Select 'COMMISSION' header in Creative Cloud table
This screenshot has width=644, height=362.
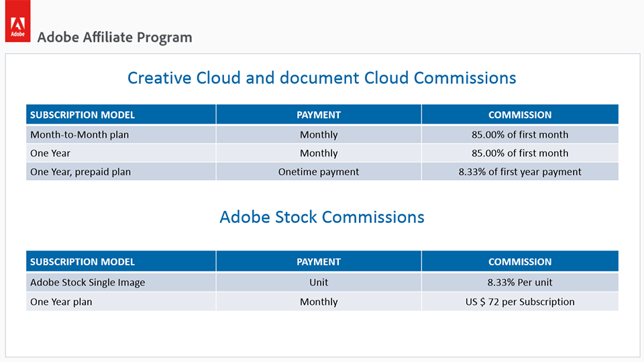(520, 114)
